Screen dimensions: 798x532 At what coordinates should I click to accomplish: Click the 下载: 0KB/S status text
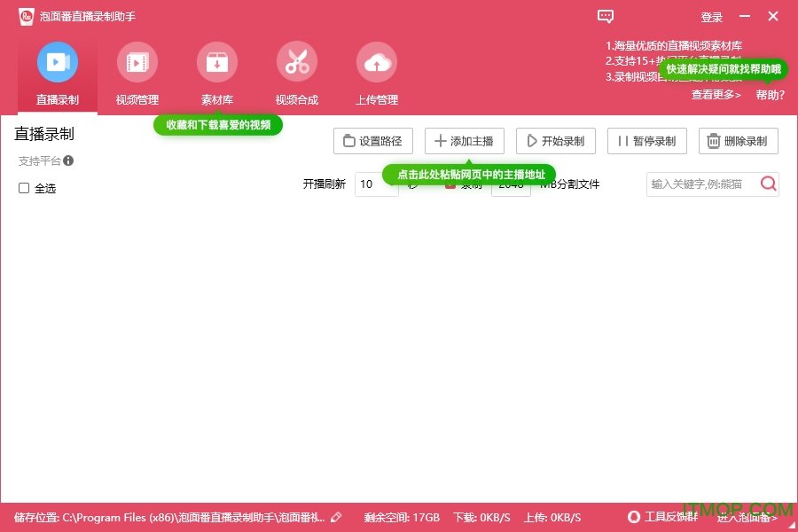point(481,518)
